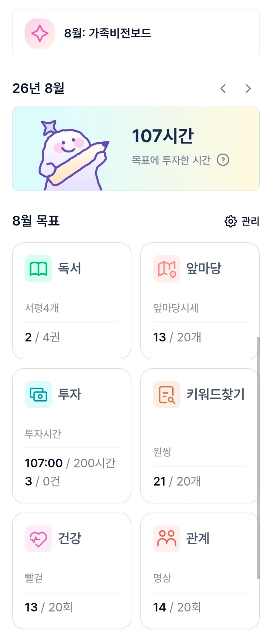This screenshot has width=260, height=644.
Task: Tap the 14 / 20회 명상 progress
Action: (177, 607)
